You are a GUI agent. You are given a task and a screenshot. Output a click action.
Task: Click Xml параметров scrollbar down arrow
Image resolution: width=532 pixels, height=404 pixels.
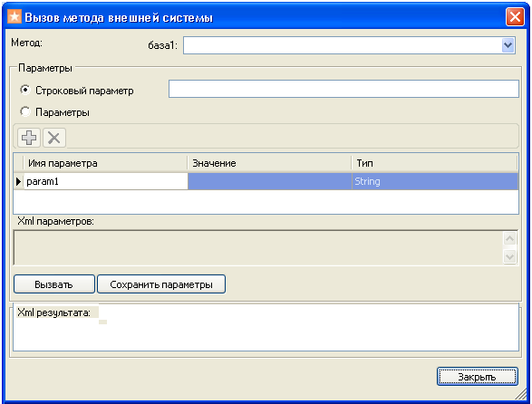[x=509, y=256]
